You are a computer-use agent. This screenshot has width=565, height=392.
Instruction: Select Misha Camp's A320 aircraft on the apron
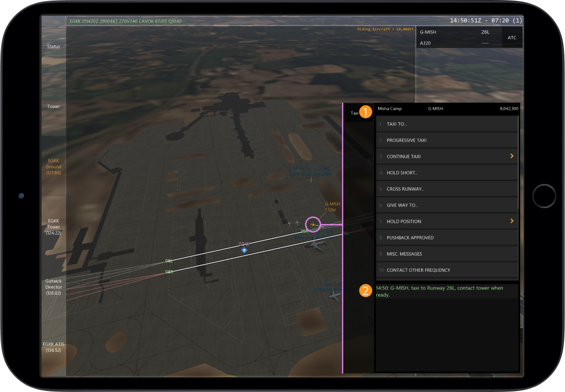pos(311,180)
